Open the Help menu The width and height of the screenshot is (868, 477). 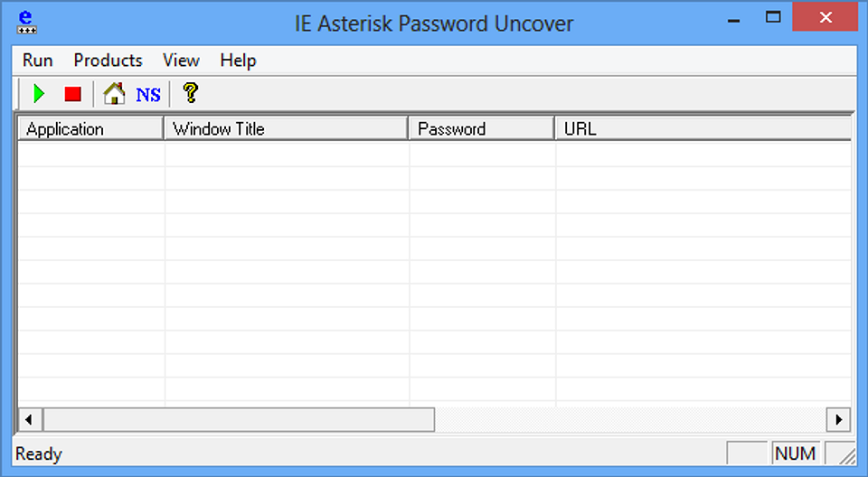[x=238, y=61]
